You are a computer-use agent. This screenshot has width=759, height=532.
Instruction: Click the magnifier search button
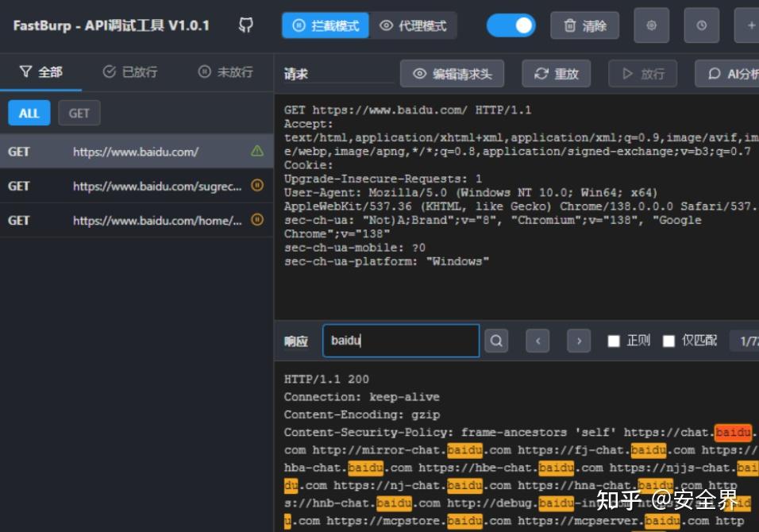point(496,341)
